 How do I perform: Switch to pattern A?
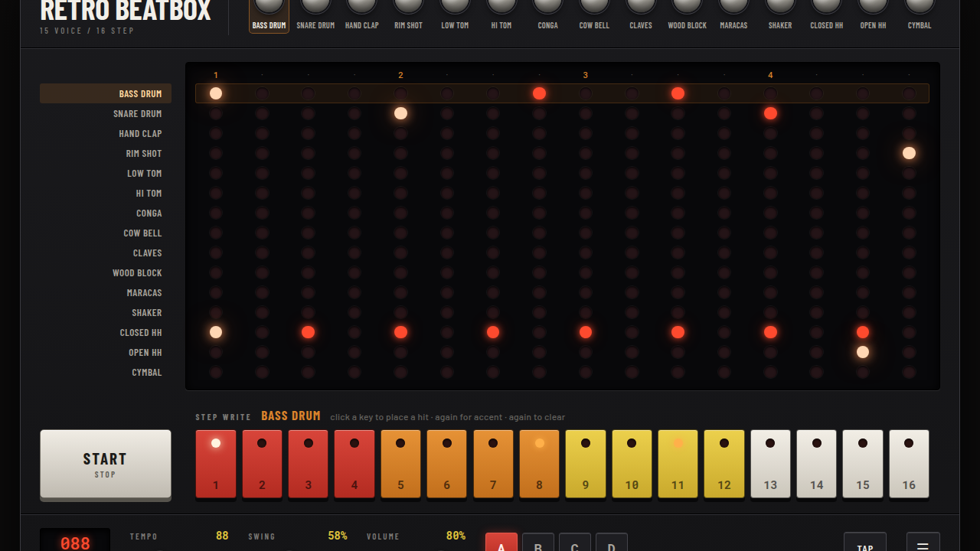pyautogui.click(x=501, y=542)
